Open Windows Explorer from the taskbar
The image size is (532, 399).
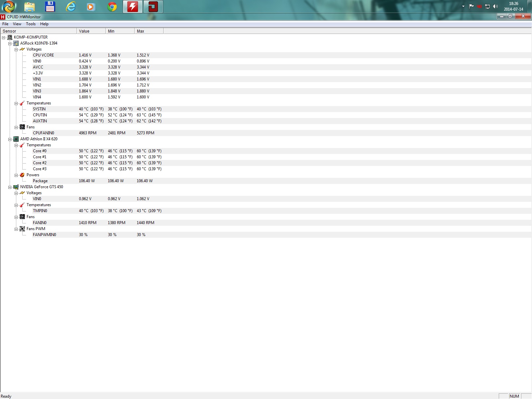tap(30, 7)
